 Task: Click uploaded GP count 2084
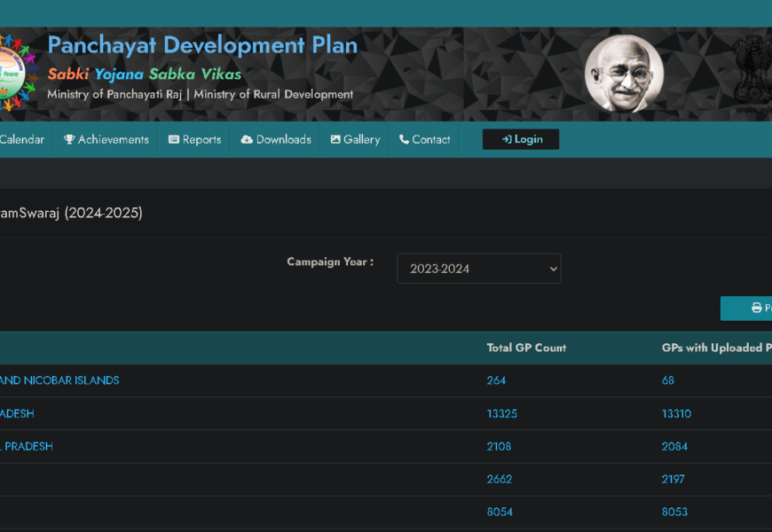(674, 446)
